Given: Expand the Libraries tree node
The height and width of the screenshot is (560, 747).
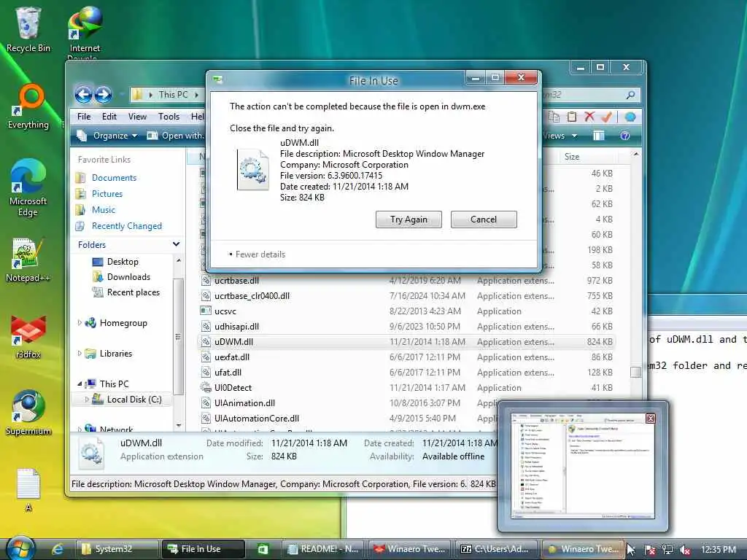Looking at the screenshot, I should [80, 354].
